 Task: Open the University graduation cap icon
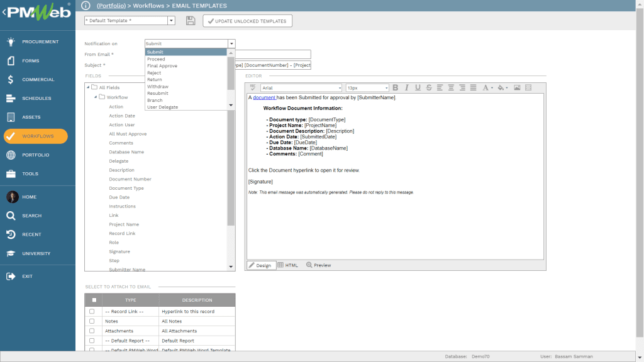click(11, 253)
